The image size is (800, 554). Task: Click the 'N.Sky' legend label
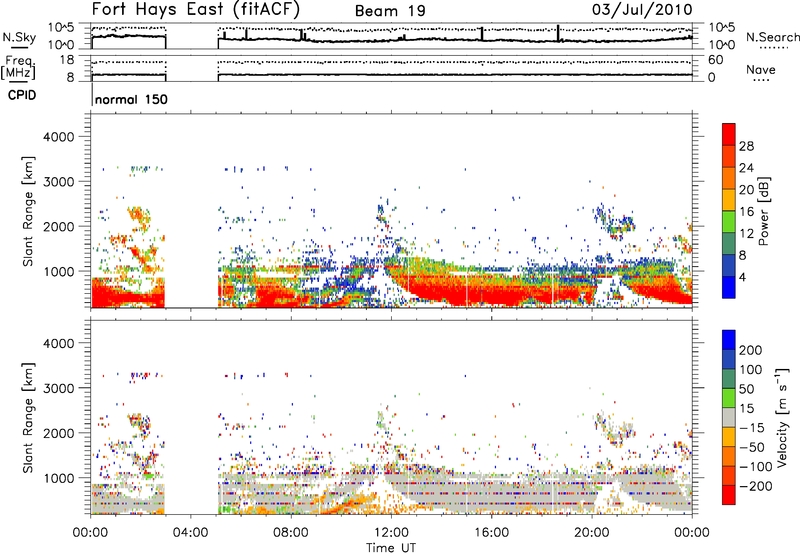[19, 37]
